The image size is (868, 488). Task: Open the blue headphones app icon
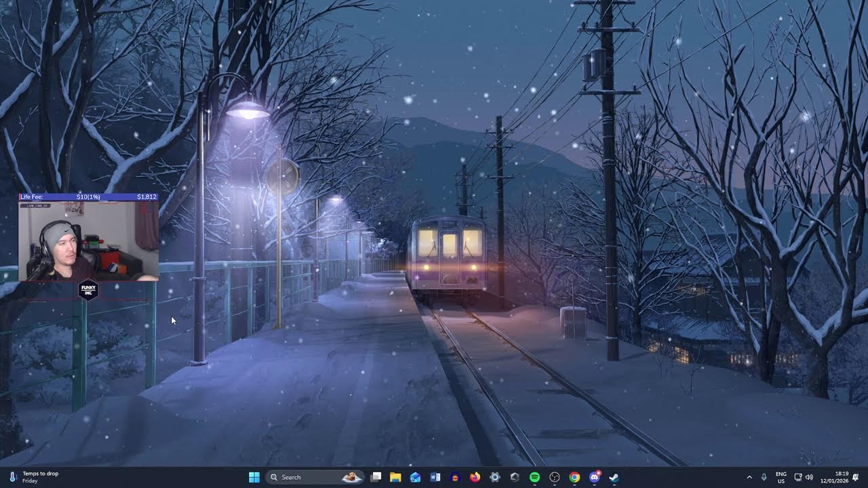coord(455,477)
